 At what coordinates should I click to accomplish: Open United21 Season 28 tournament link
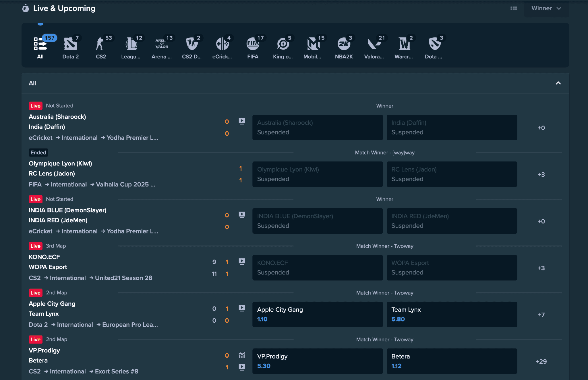(x=124, y=278)
